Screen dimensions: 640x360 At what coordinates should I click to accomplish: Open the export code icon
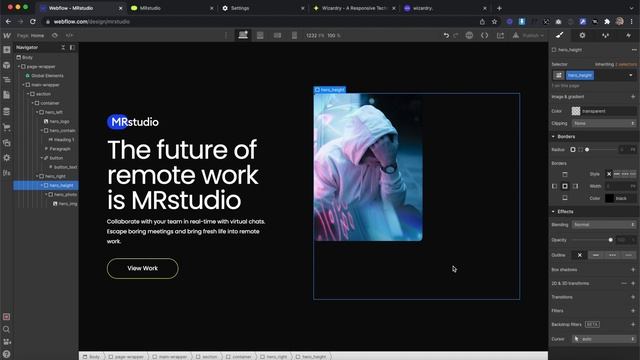pos(484,36)
